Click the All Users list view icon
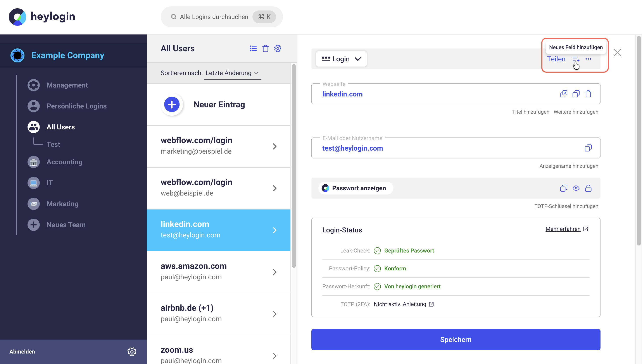The height and width of the screenshot is (364, 642). (x=253, y=48)
